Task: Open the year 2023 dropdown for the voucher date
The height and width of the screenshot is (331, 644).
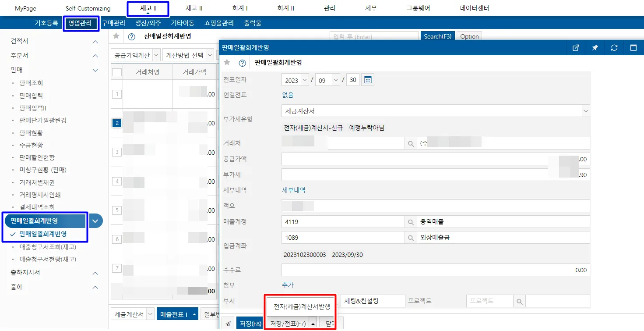Action: (296, 80)
